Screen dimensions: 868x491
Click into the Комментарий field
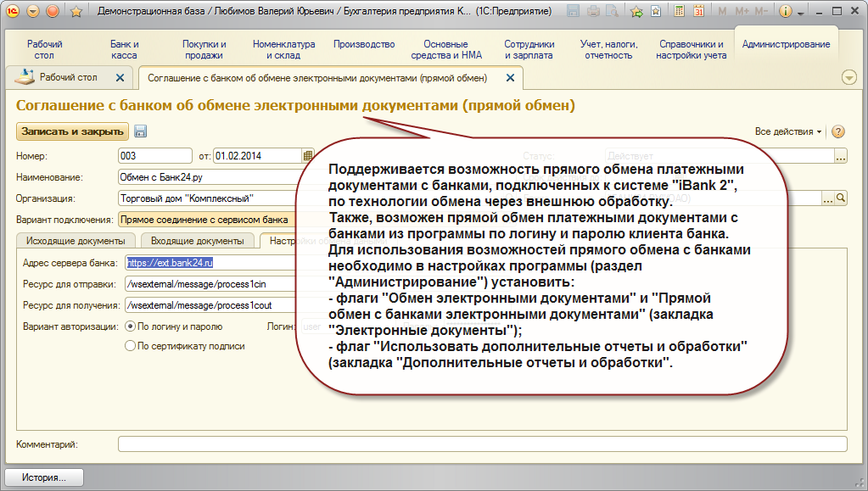pos(481,444)
